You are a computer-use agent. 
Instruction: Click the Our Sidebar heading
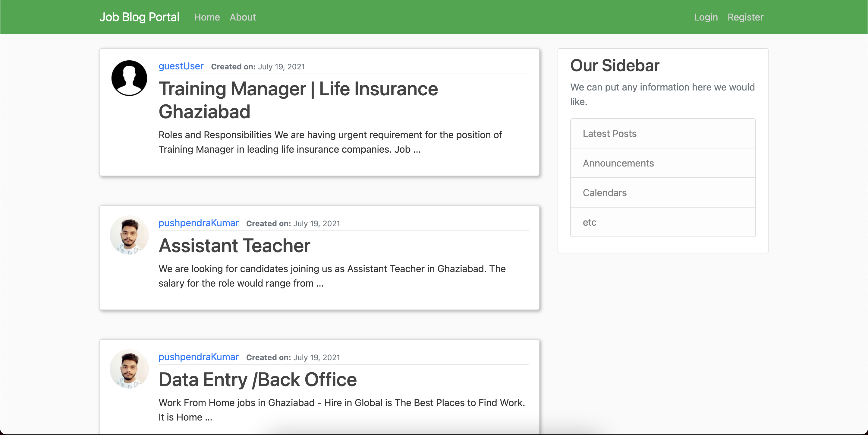click(615, 65)
